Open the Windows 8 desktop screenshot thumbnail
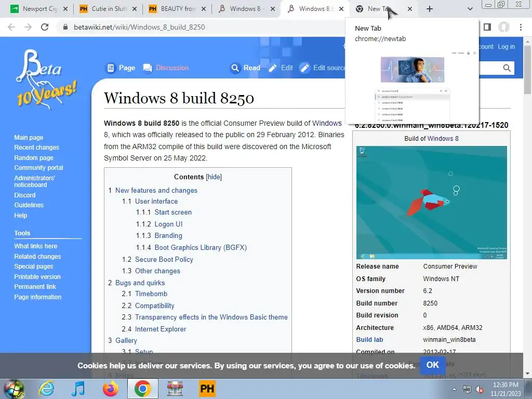 click(432, 203)
